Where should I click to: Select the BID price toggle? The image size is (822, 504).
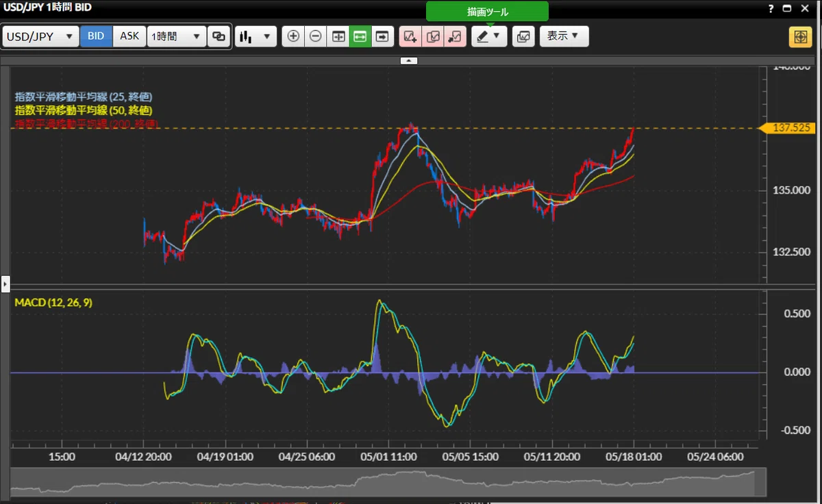tap(97, 36)
